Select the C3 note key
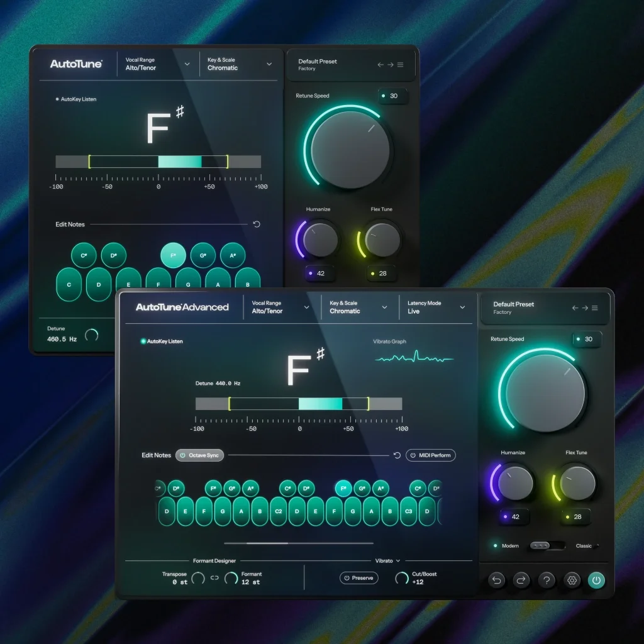The height and width of the screenshot is (644, 644). coord(409,511)
